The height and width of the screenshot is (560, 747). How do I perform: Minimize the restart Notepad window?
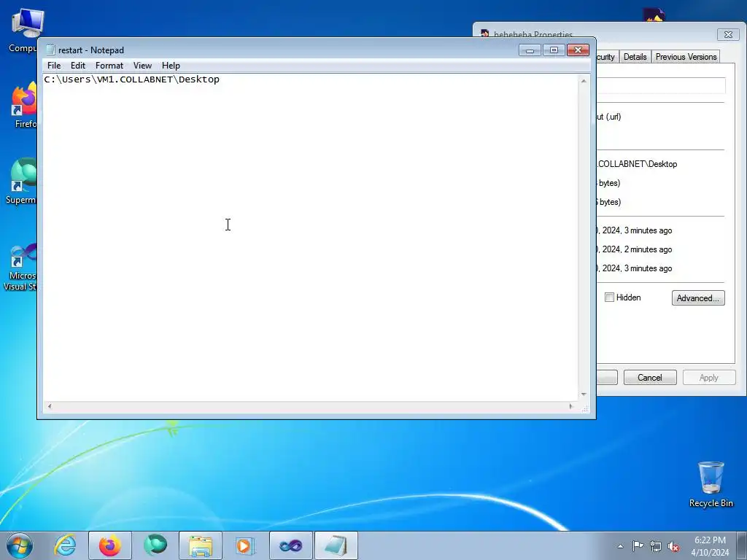[x=530, y=50]
